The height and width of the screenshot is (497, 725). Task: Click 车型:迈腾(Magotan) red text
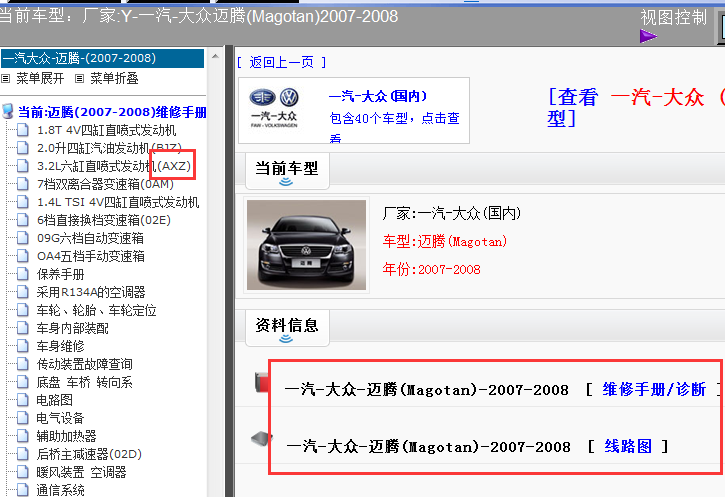pyautogui.click(x=444, y=241)
